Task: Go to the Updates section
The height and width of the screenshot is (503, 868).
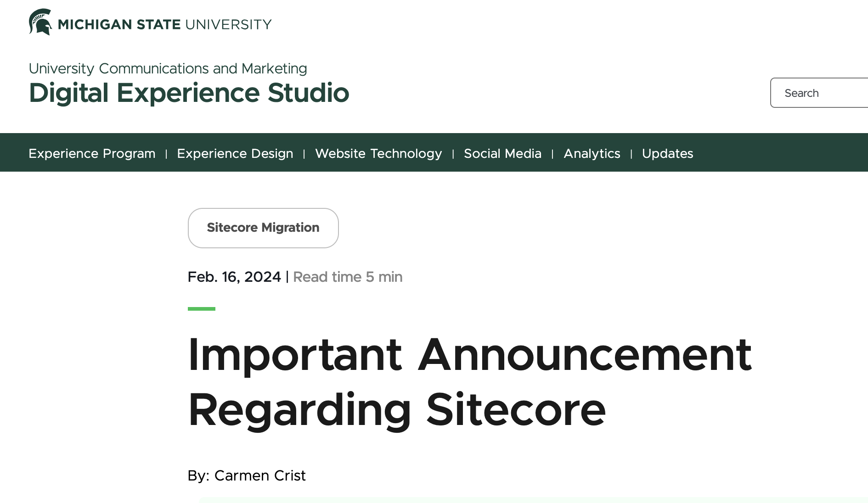Action: [667, 153]
